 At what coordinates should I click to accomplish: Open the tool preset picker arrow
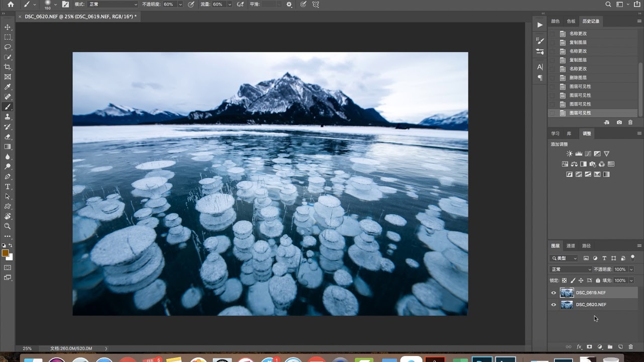point(34,4)
